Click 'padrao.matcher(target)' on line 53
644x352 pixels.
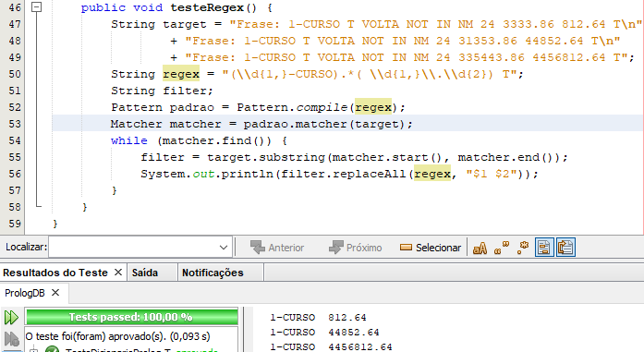click(324, 124)
